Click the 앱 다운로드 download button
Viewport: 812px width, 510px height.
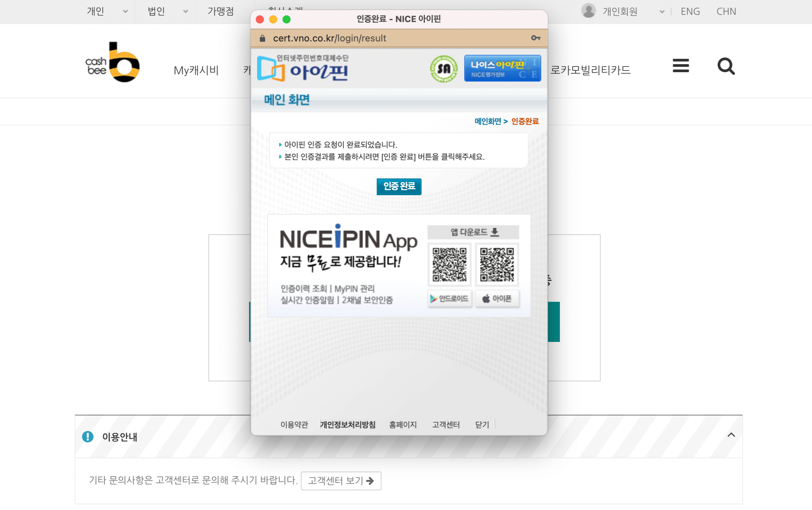click(x=473, y=232)
